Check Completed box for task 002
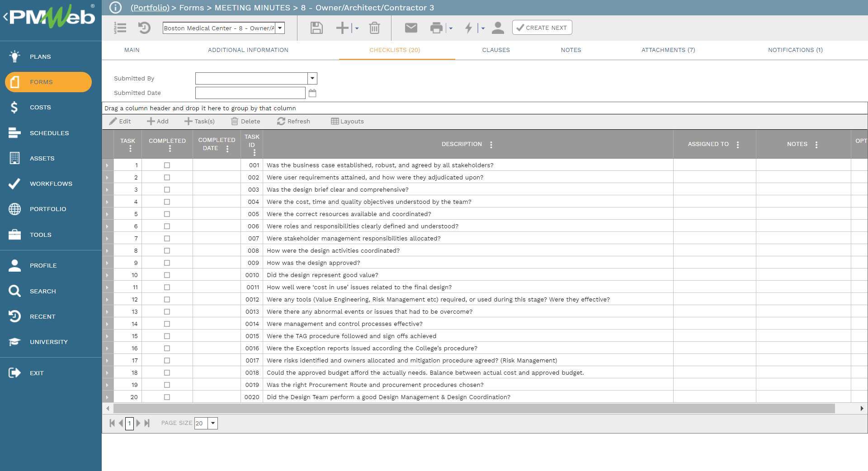This screenshot has width=868, height=471. (167, 178)
